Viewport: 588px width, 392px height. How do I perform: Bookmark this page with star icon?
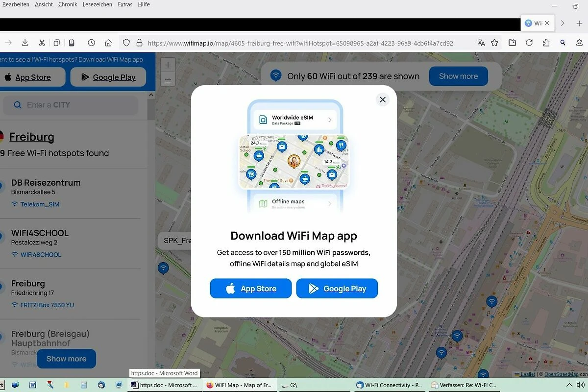(494, 43)
